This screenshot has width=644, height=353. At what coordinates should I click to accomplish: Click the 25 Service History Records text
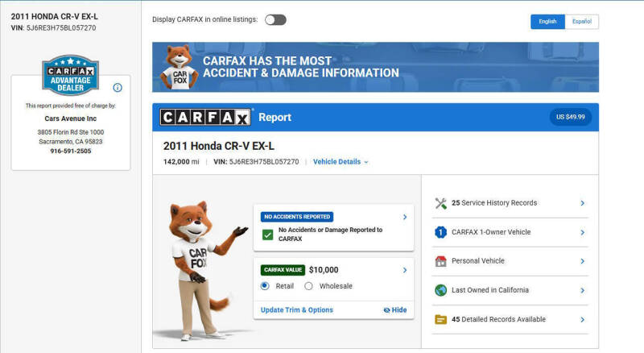coord(494,203)
